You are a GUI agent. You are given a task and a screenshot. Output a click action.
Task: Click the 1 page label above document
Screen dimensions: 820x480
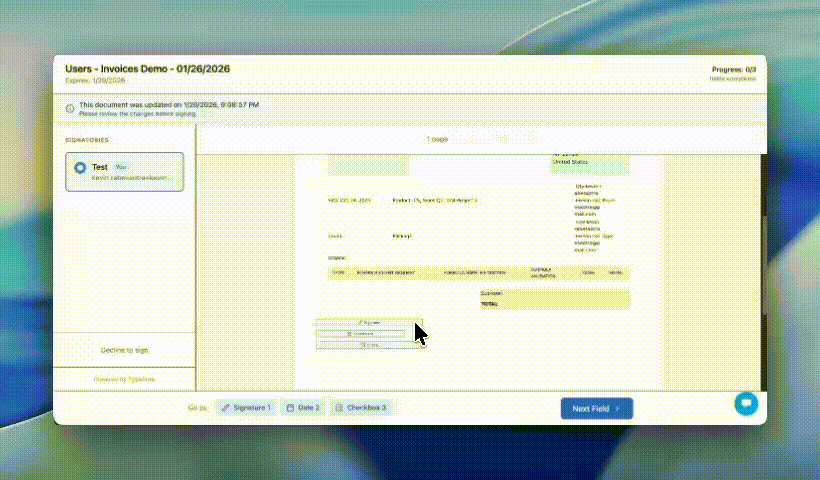pyautogui.click(x=437, y=139)
